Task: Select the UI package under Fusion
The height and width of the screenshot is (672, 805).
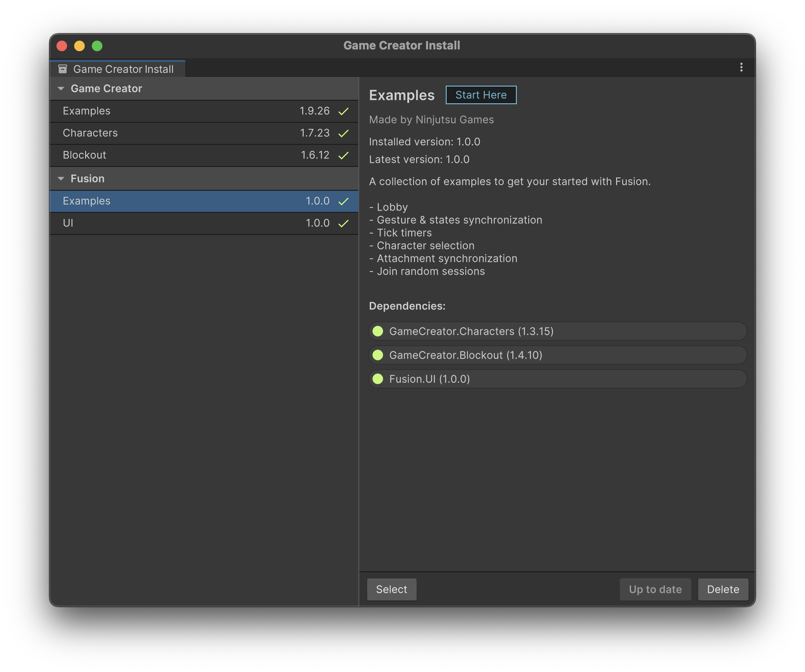Action: pyautogui.click(x=177, y=223)
